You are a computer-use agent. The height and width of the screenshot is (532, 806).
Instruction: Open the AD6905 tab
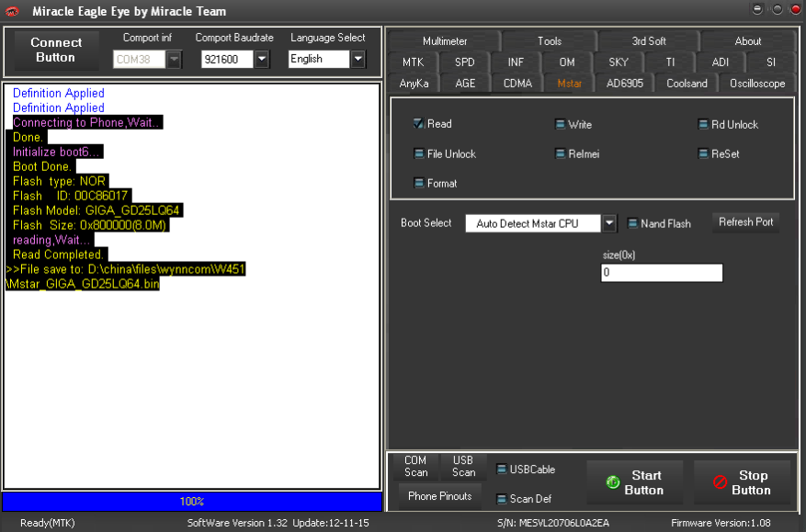[625, 84]
